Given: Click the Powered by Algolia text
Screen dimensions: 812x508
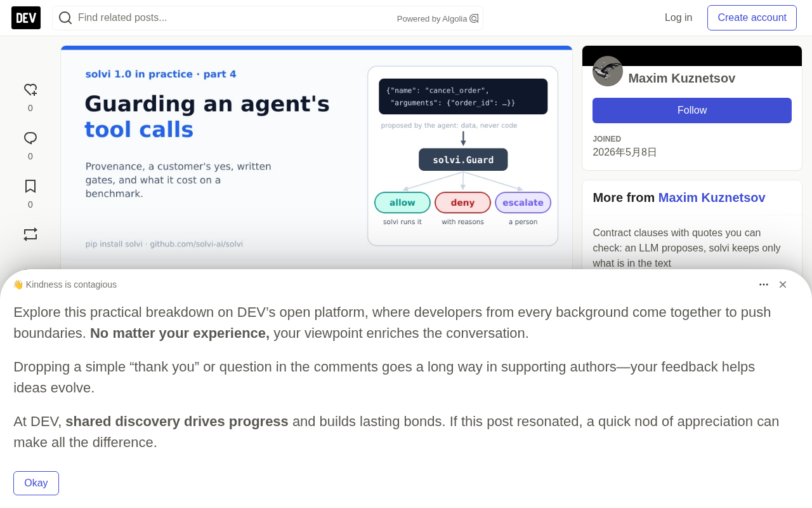Looking at the screenshot, I should [432, 19].
